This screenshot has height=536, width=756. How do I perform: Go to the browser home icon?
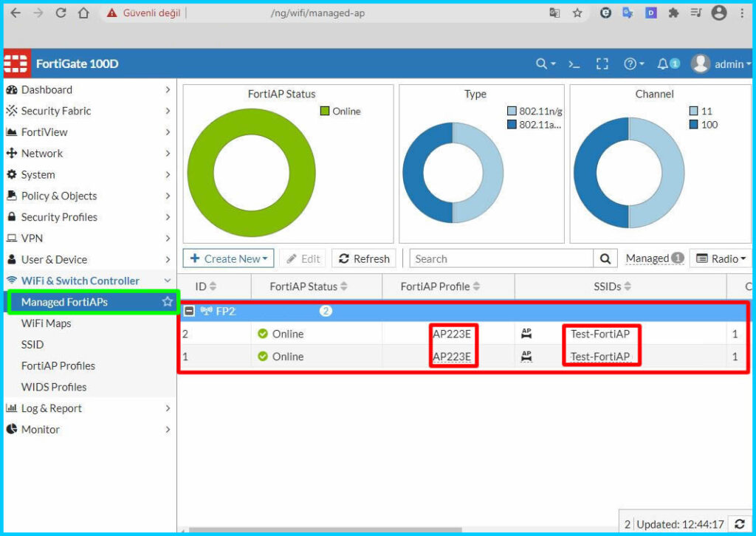[83, 13]
